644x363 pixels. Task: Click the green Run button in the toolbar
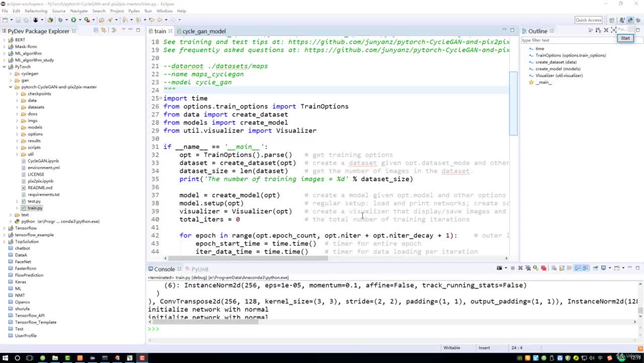[x=73, y=20]
